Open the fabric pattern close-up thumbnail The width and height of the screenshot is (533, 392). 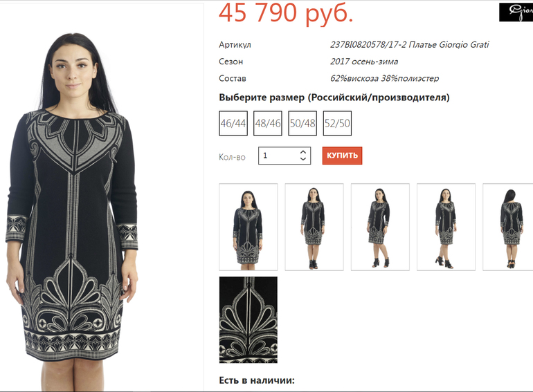(x=248, y=319)
